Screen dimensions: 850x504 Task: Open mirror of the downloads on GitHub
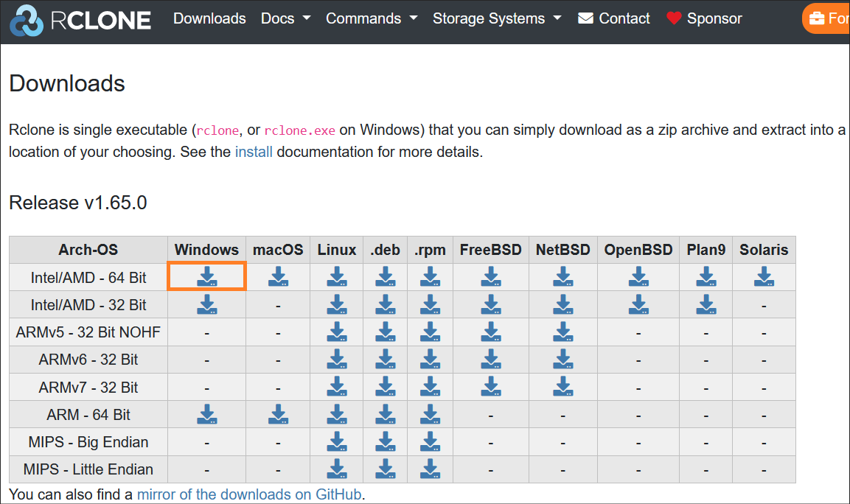249,494
